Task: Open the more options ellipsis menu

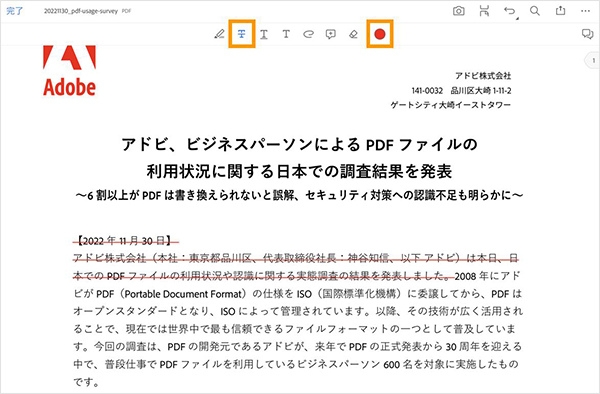Action: (x=585, y=11)
